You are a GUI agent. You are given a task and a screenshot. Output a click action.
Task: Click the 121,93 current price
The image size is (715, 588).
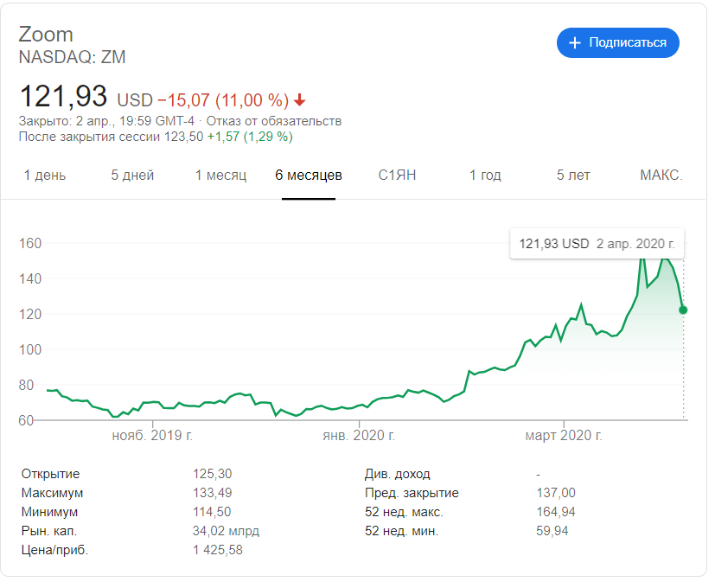(x=63, y=96)
